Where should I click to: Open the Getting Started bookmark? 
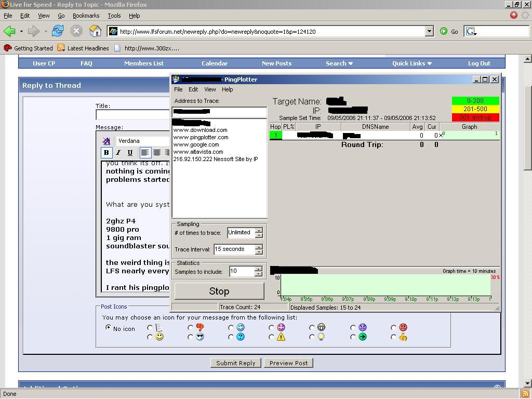click(28, 48)
